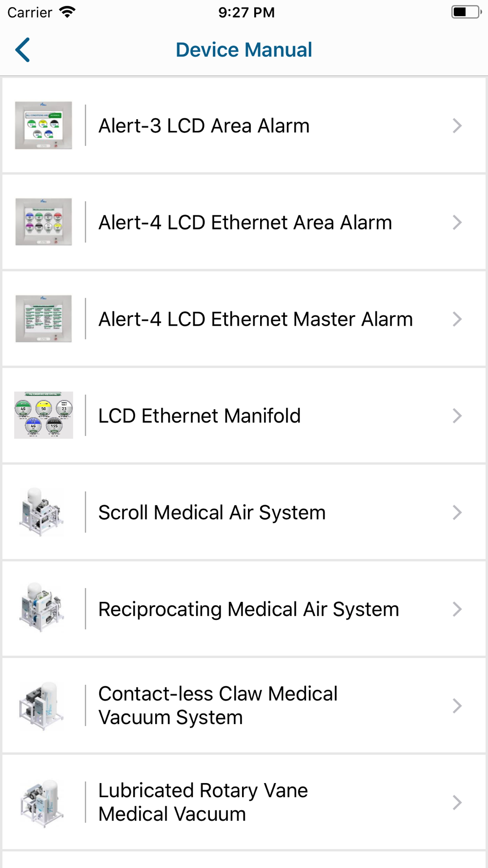488x868 pixels.
Task: Tap the LCD Ethernet Manifold gauges image
Action: (x=43, y=415)
